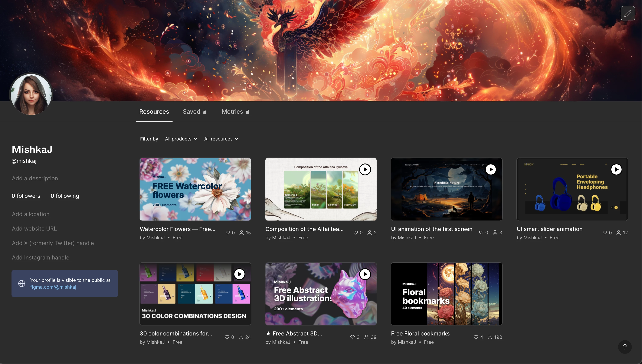The height and width of the screenshot is (364, 642).
Task: Click Add Instagram handle
Action: [x=40, y=258]
